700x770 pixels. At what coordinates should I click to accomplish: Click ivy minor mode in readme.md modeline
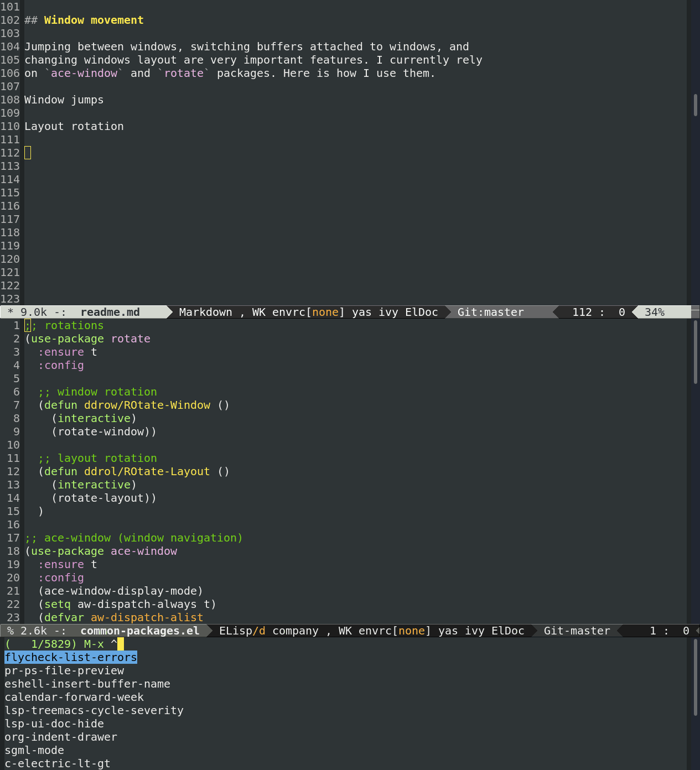[388, 312]
